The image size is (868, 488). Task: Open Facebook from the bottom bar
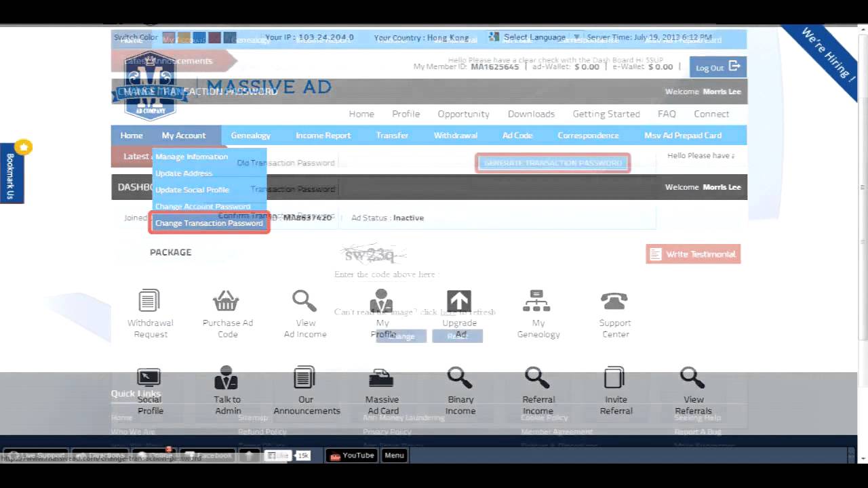point(208,455)
